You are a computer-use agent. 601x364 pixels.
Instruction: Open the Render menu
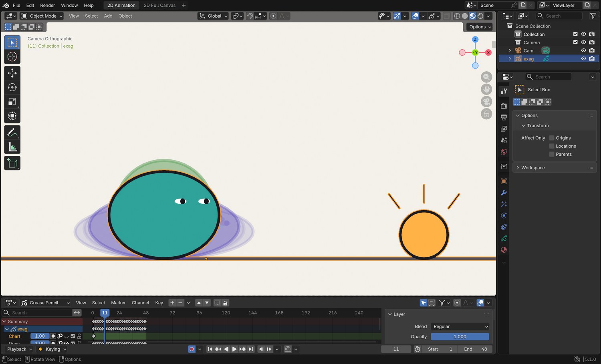[47, 5]
